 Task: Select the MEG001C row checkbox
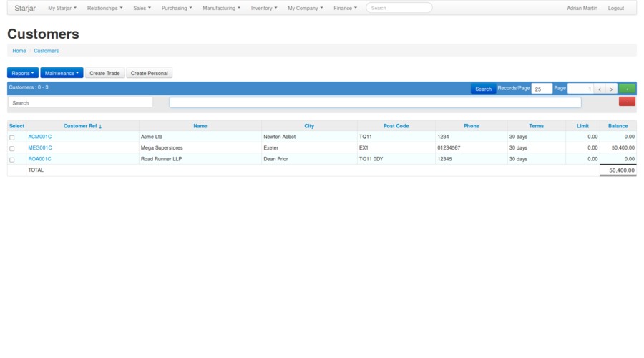(11, 148)
